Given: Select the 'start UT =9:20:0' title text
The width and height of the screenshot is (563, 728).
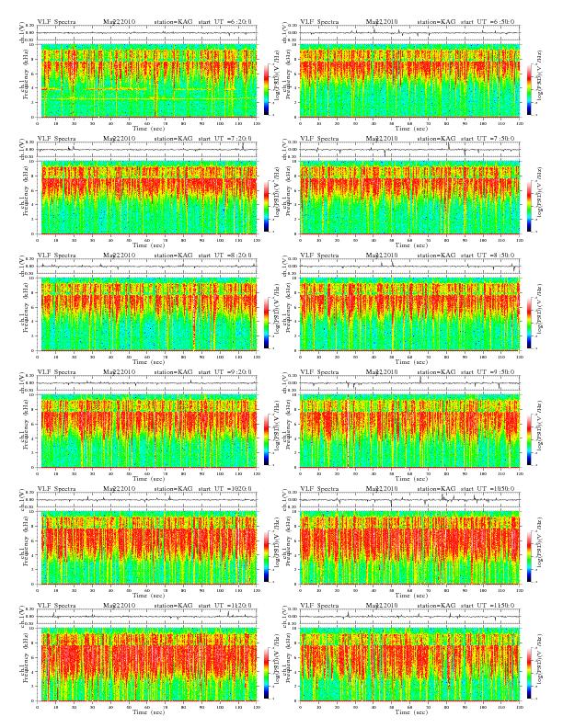Looking at the screenshot, I should point(224,372).
